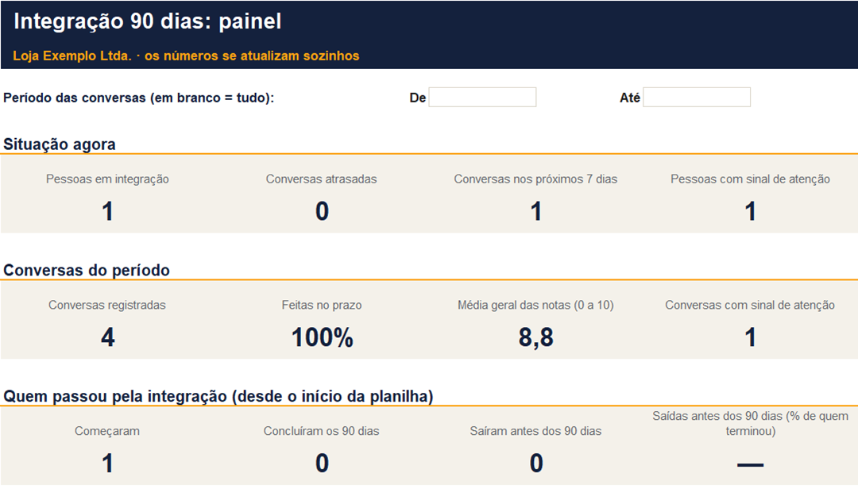Viewport: 858px width, 504px height.
Task: Click the 'Média geral das notas (0 a 10)' label
Action: click(x=535, y=305)
